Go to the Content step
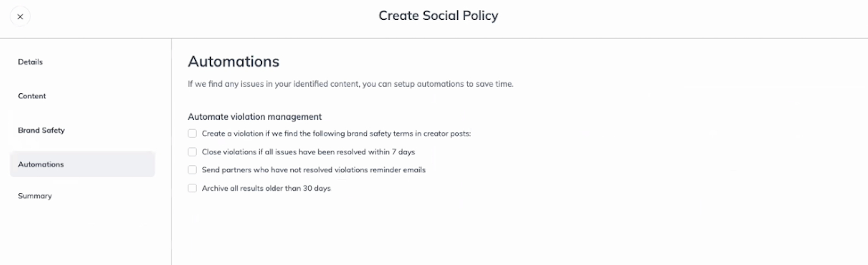Image resolution: width=868 pixels, height=265 pixels. pos(32,96)
